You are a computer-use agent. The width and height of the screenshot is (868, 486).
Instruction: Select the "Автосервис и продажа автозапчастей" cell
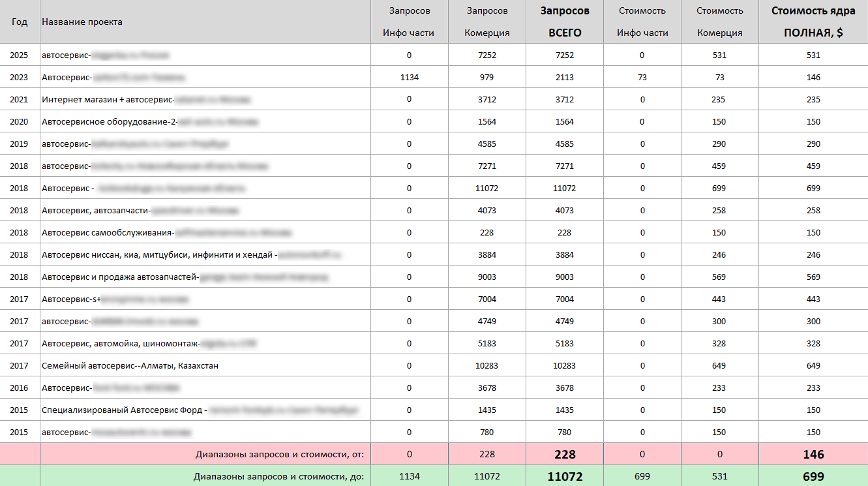[x=119, y=277]
